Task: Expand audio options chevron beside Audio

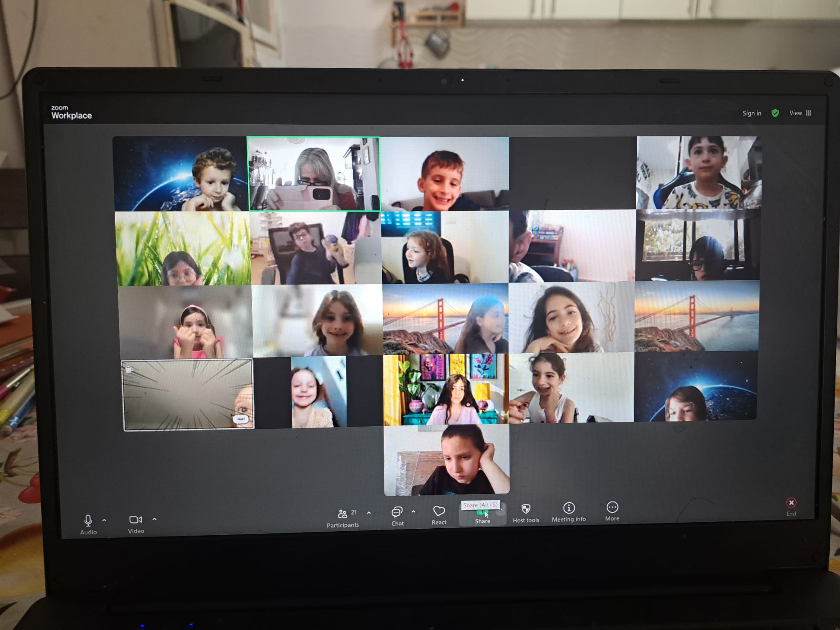Action: (104, 520)
